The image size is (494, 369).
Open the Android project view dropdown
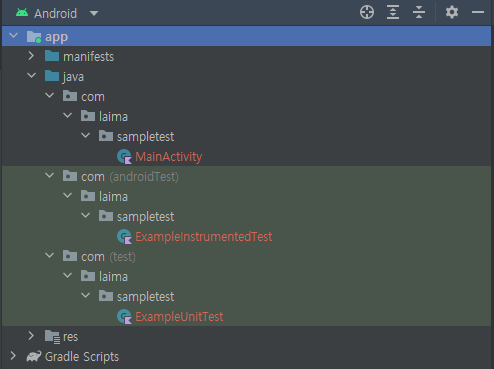(x=94, y=13)
